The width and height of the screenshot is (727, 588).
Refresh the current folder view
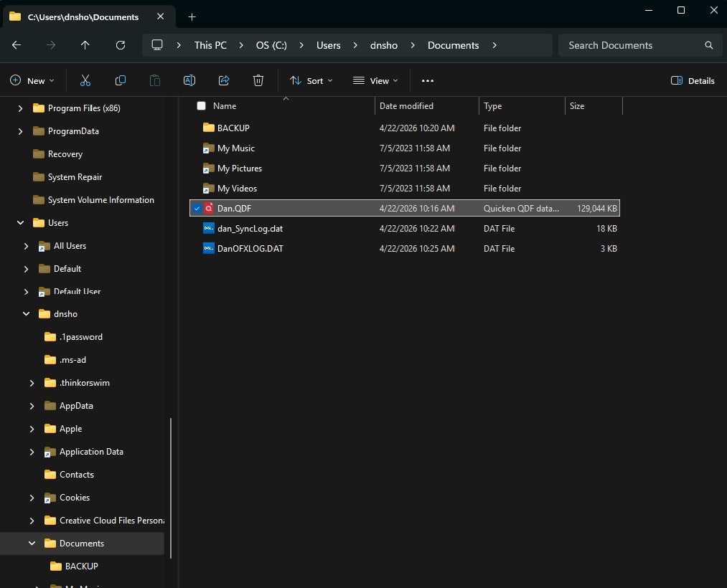(121, 45)
